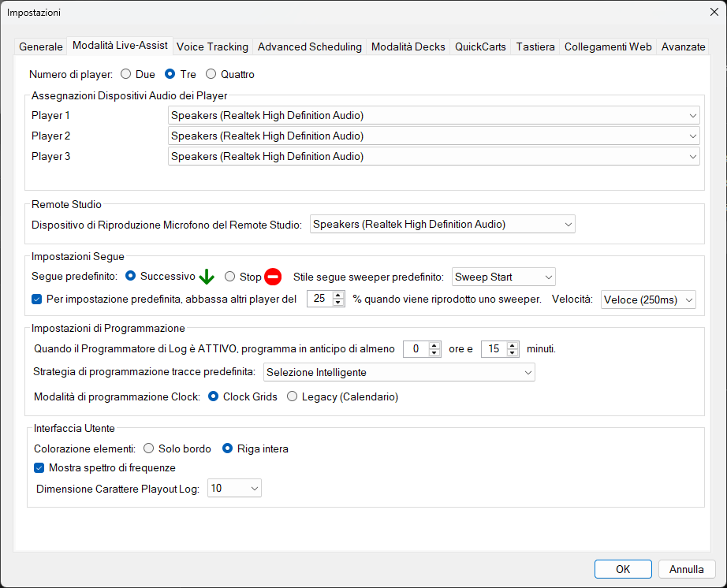
Task: Confirm settings with OK button
Action: pyautogui.click(x=623, y=569)
